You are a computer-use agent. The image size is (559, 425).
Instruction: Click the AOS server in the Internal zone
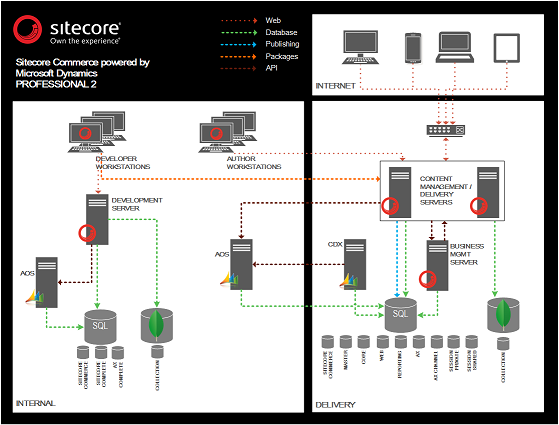pos(47,282)
